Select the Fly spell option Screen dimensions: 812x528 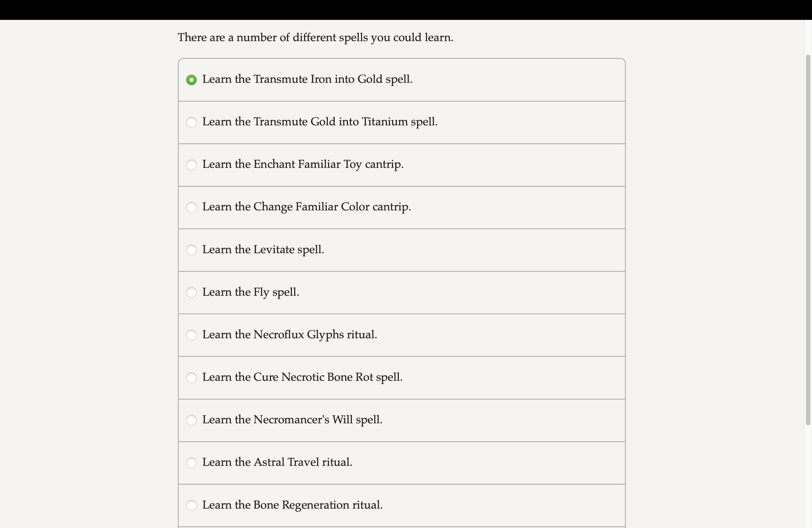(192, 293)
